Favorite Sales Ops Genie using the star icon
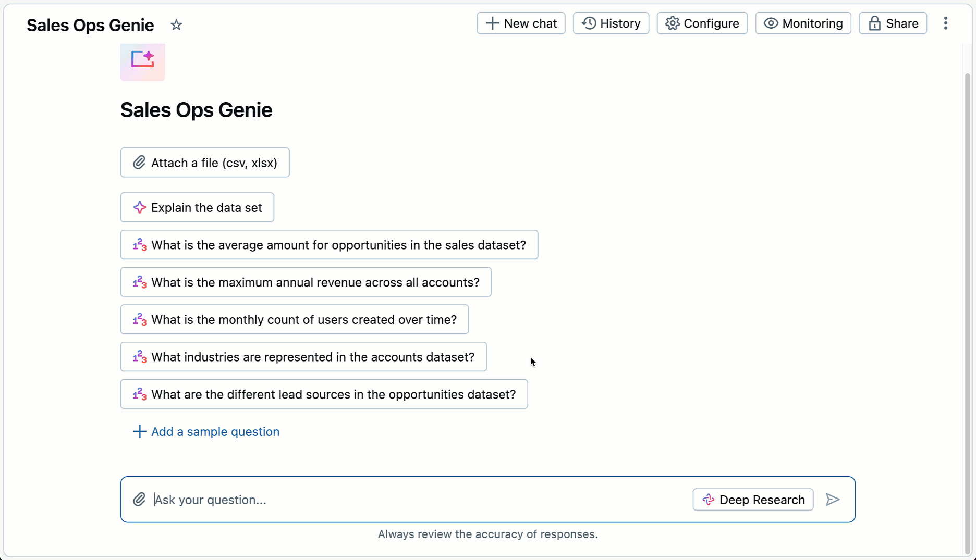This screenshot has height=560, width=976. click(x=176, y=24)
